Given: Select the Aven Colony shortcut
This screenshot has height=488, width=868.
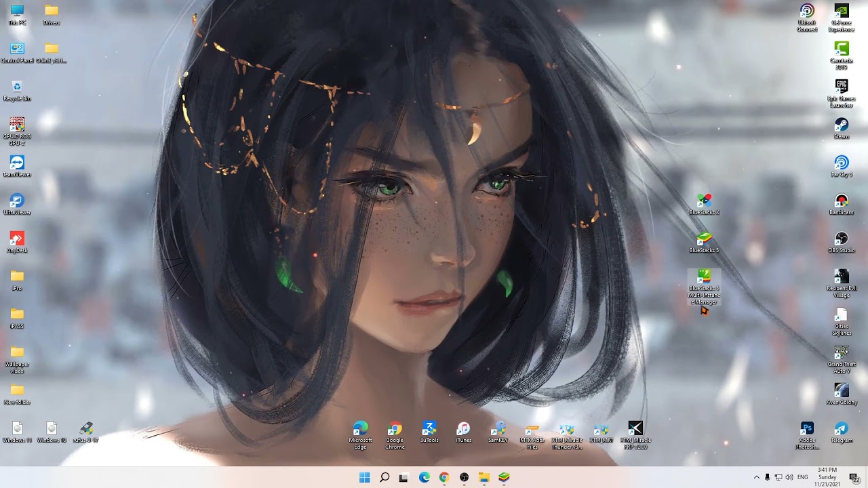Looking at the screenshot, I should click(842, 394).
